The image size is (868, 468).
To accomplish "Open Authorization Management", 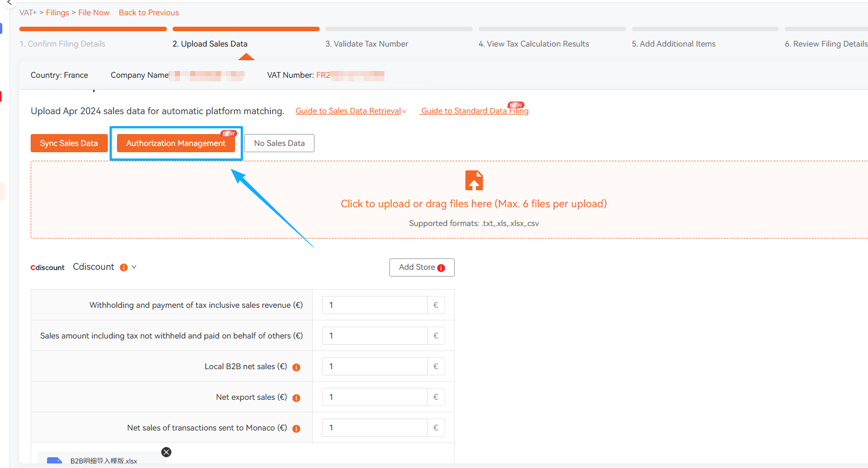I will [x=176, y=143].
